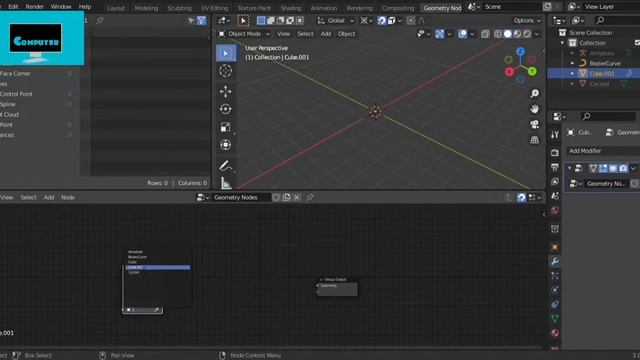Click the red X axis on gizmo

[509, 72]
